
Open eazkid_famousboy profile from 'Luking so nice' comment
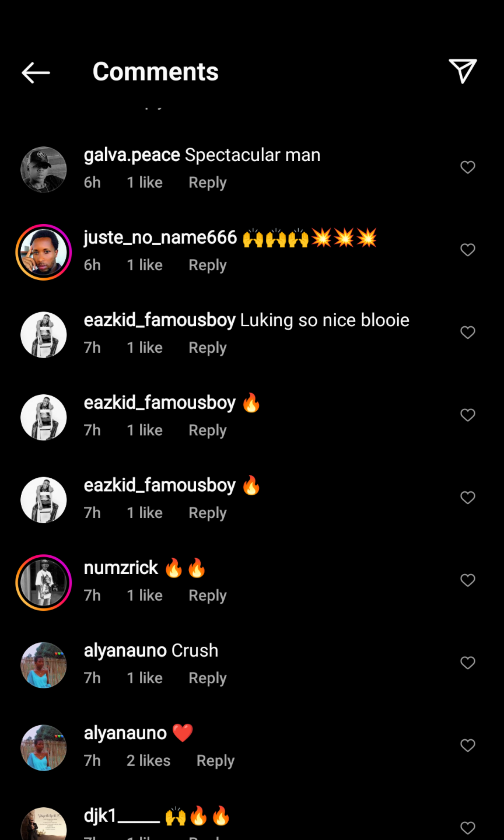click(159, 320)
